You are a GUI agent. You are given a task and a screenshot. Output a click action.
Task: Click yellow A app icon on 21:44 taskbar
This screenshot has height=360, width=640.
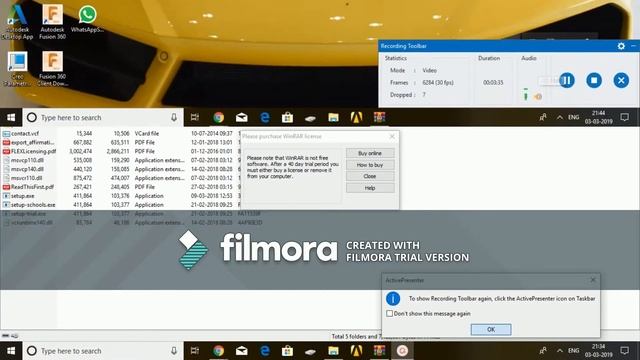tap(356, 118)
